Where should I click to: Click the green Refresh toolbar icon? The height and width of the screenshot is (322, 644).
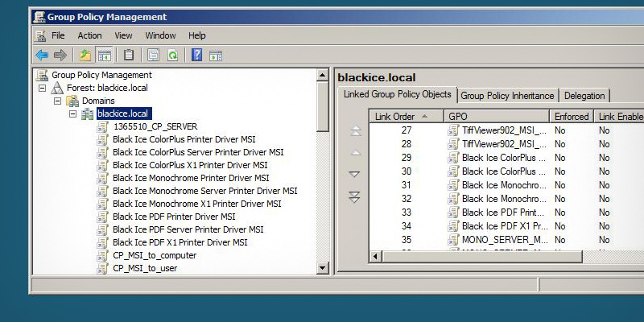172,56
